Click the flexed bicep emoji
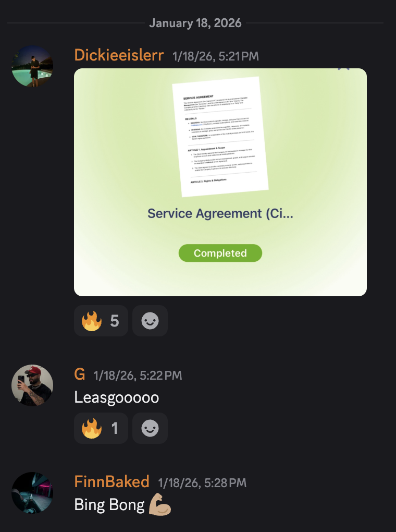The height and width of the screenshot is (532, 396). click(x=160, y=505)
